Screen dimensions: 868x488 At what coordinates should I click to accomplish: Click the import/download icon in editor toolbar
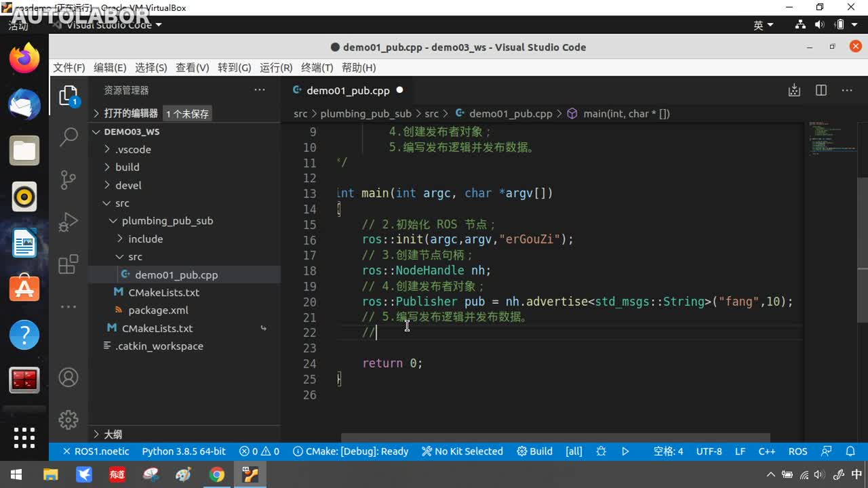795,90
